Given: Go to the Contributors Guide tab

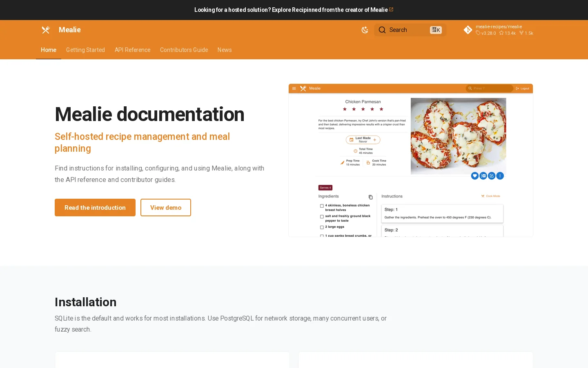Looking at the screenshot, I should click(x=184, y=50).
